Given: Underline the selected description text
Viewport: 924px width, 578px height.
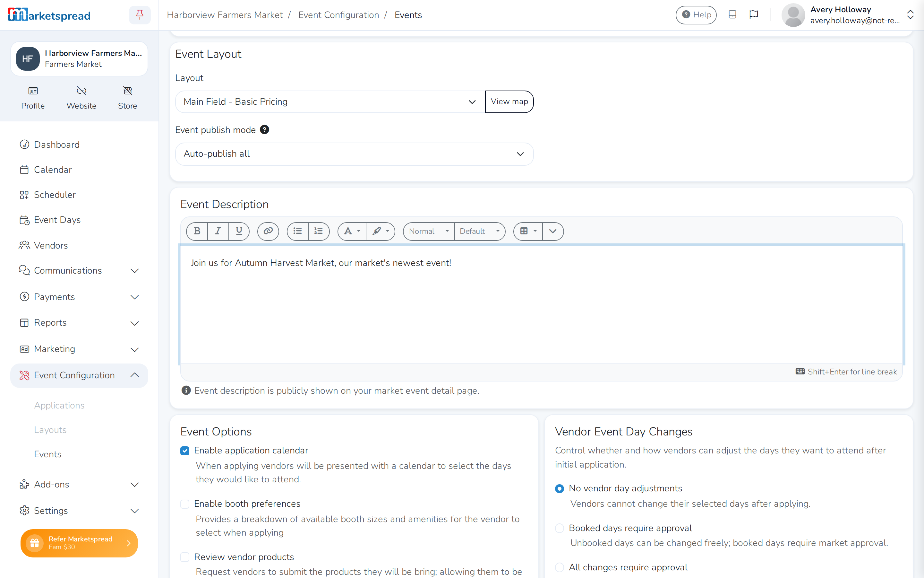Looking at the screenshot, I should coord(239,231).
